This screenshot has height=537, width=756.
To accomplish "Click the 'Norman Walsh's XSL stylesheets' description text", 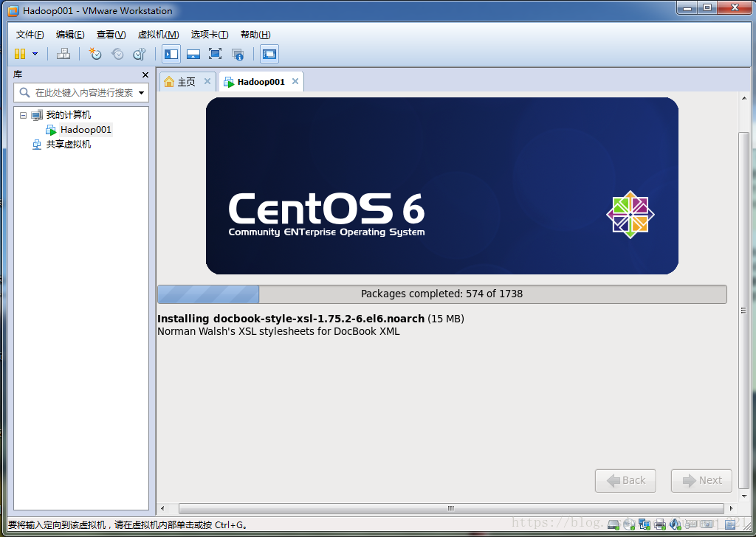I will pyautogui.click(x=278, y=331).
